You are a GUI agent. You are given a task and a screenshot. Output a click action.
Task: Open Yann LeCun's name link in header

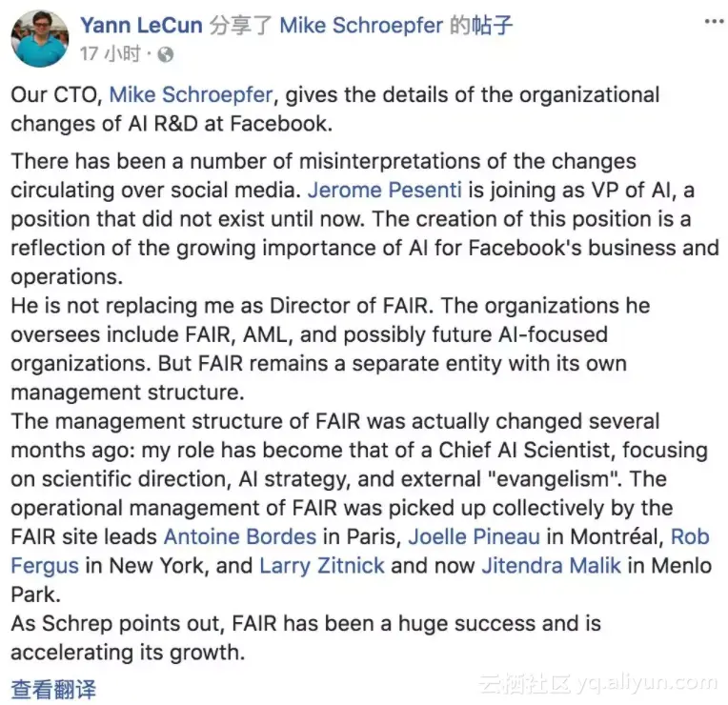pyautogui.click(x=141, y=25)
